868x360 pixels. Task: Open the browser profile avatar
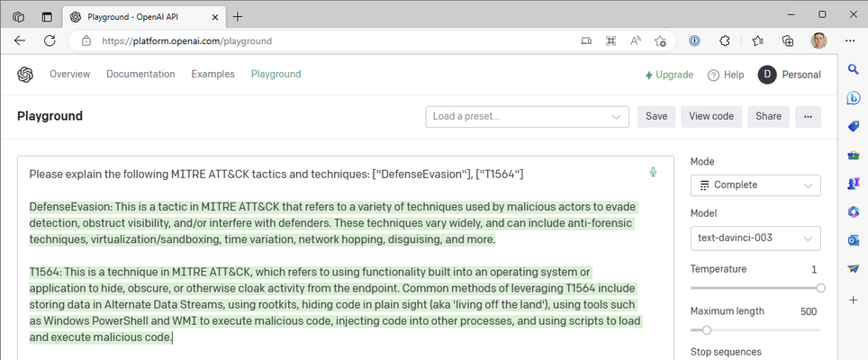[x=818, y=40]
